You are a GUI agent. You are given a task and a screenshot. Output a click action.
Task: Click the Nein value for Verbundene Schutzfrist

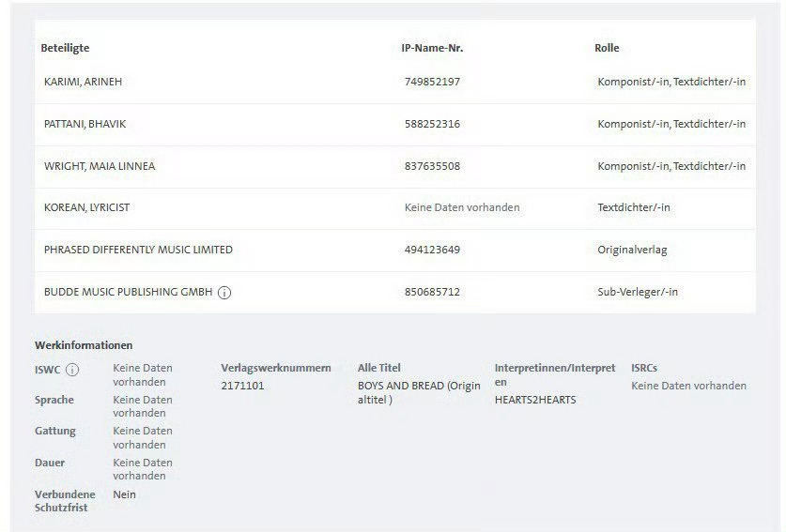point(124,494)
